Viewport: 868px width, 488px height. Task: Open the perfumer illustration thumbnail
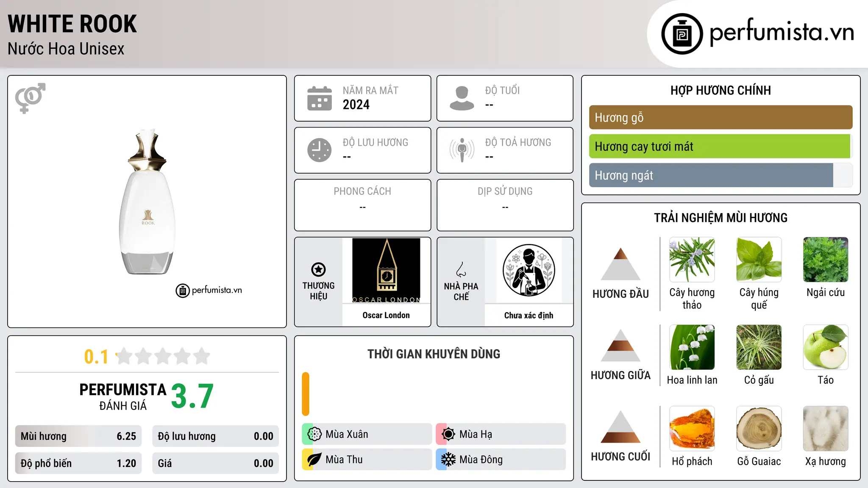(529, 270)
